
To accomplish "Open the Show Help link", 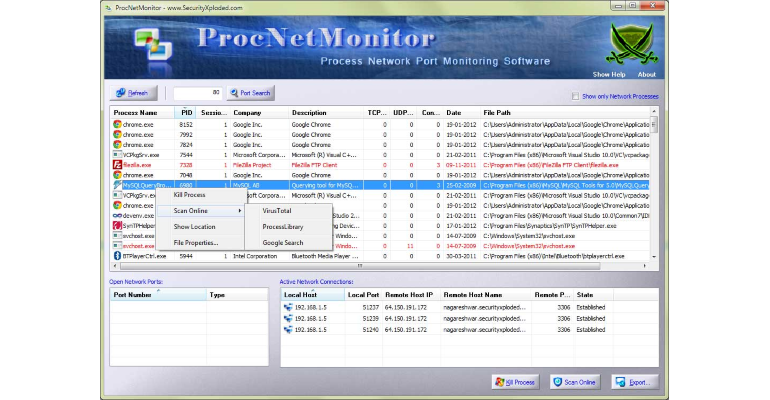I will point(609,75).
